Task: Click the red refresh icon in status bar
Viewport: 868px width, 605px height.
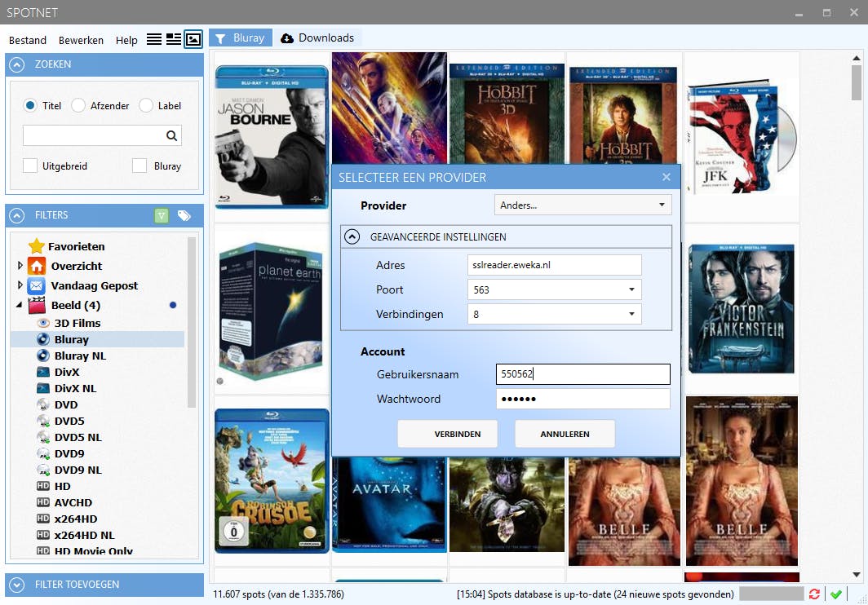Action: point(814,594)
